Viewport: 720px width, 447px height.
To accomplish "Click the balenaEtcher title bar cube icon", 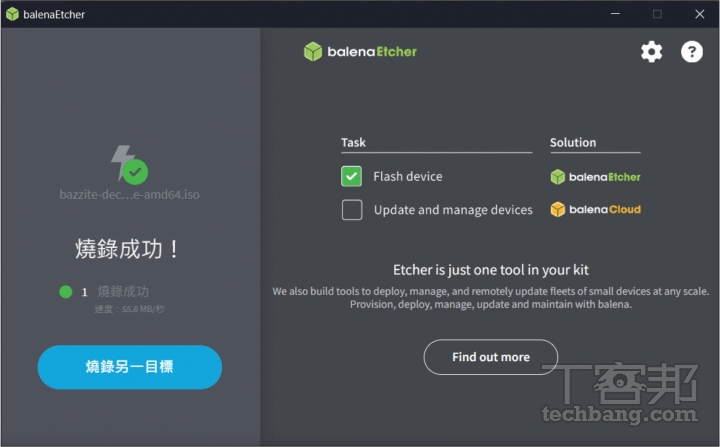I will click(12, 14).
